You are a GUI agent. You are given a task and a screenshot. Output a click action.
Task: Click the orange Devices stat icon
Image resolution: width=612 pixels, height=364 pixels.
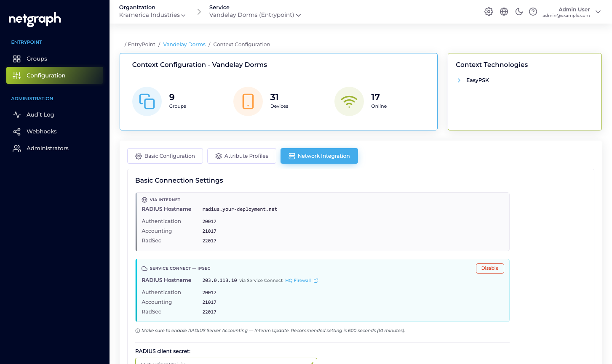click(248, 101)
